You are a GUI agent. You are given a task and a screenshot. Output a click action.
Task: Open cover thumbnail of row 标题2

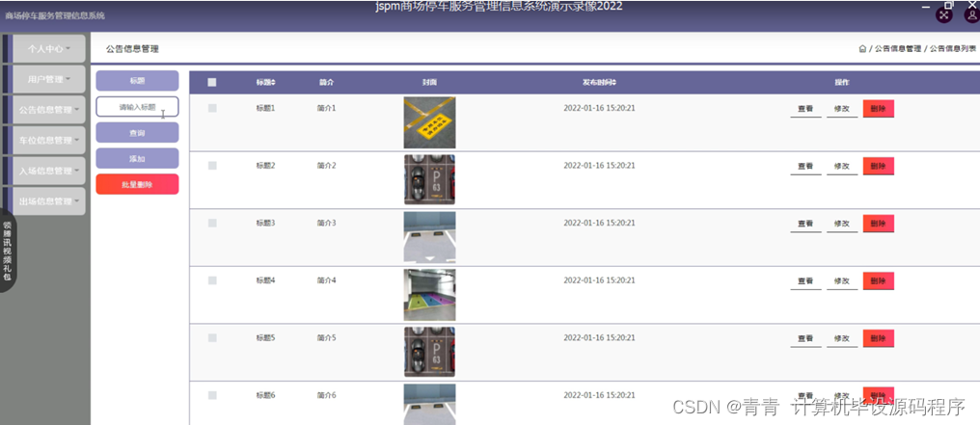tap(429, 180)
